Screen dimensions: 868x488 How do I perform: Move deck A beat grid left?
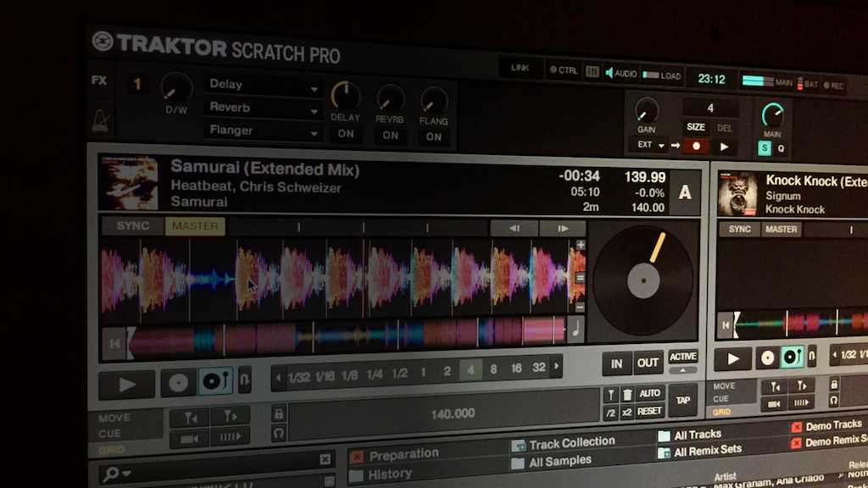coord(189,419)
